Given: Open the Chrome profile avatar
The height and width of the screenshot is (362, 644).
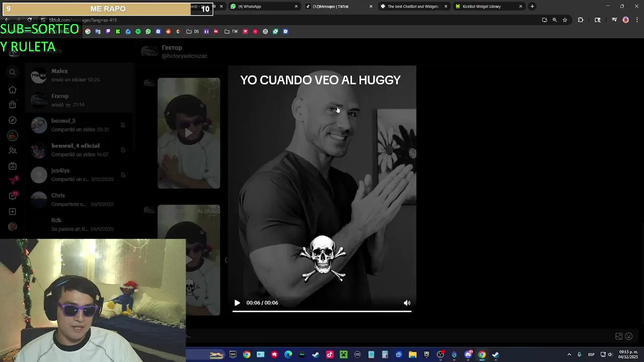Looking at the screenshot, I should 625,20.
